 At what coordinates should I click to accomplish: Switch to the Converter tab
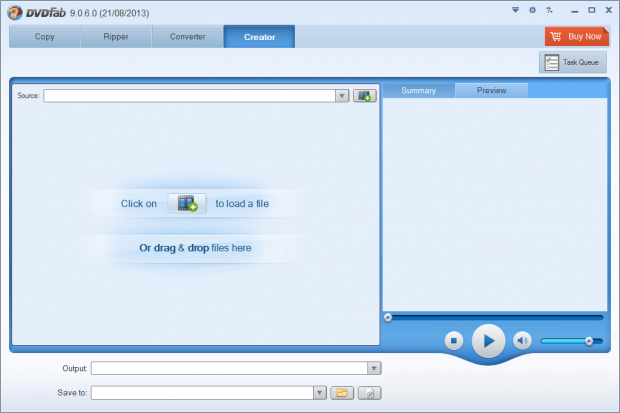coord(187,37)
